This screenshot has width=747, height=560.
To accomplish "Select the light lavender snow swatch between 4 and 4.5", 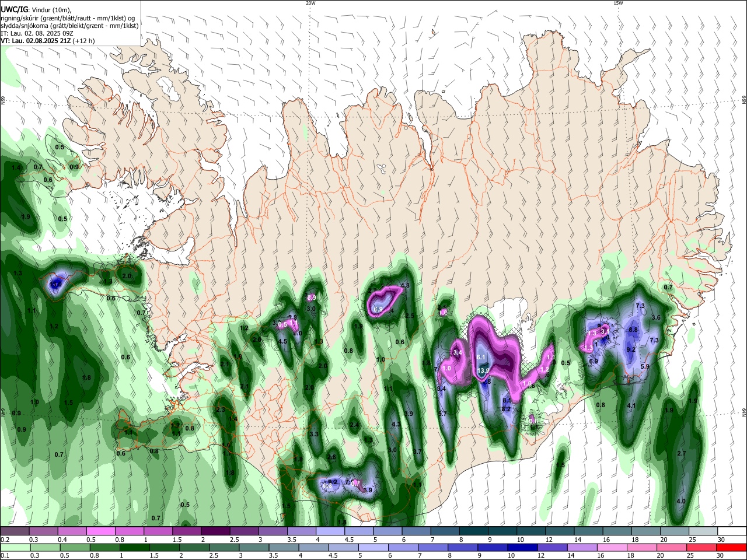I will (x=330, y=531).
